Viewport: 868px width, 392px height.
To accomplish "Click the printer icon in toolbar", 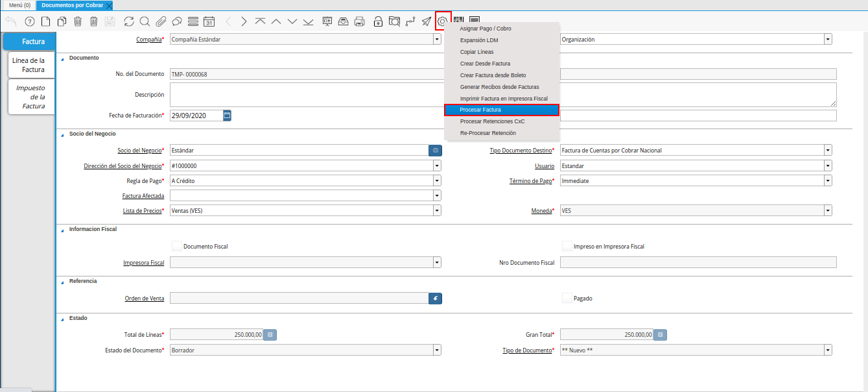I will tap(359, 21).
